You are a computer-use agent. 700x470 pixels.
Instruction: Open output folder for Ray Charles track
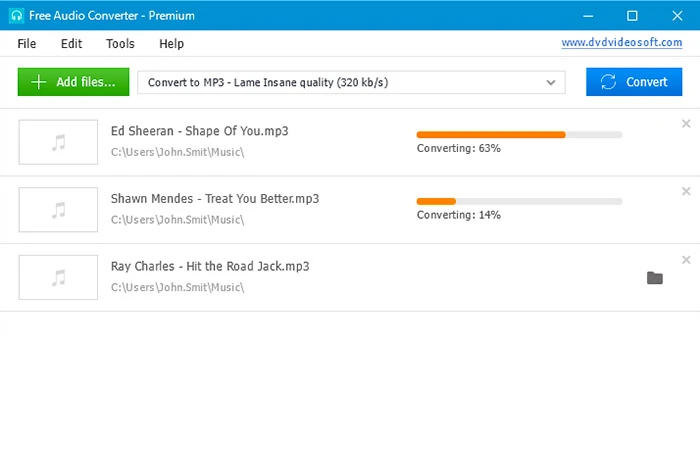(x=655, y=278)
